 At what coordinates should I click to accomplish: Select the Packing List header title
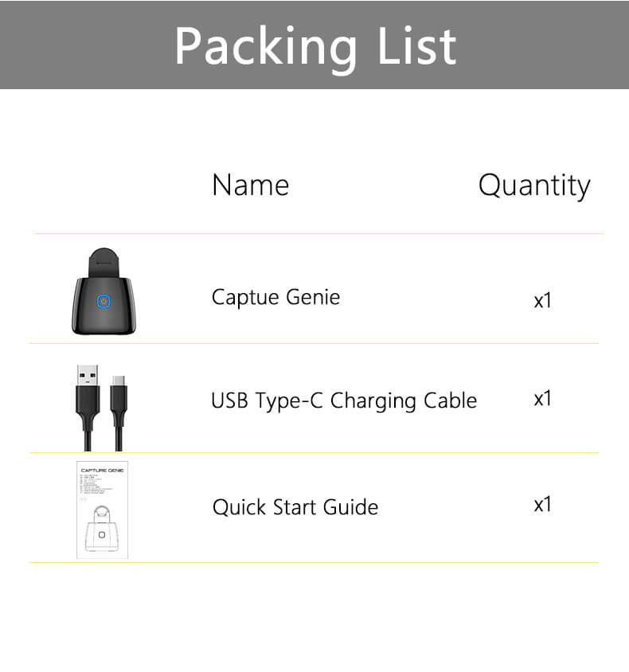pyautogui.click(x=315, y=46)
